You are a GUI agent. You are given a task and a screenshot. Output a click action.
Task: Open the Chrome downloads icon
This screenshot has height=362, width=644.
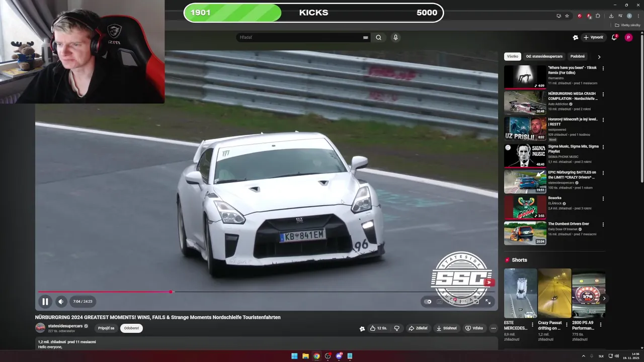coord(611,16)
